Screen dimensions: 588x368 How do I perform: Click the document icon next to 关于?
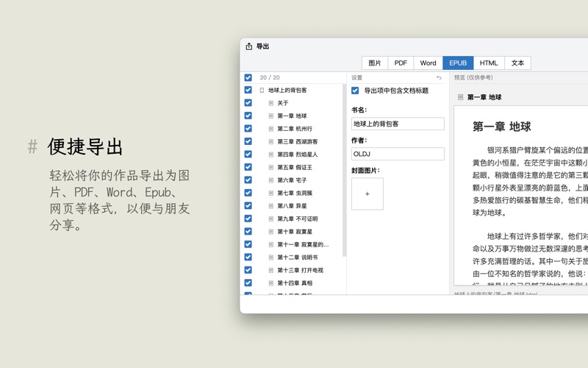(271, 103)
